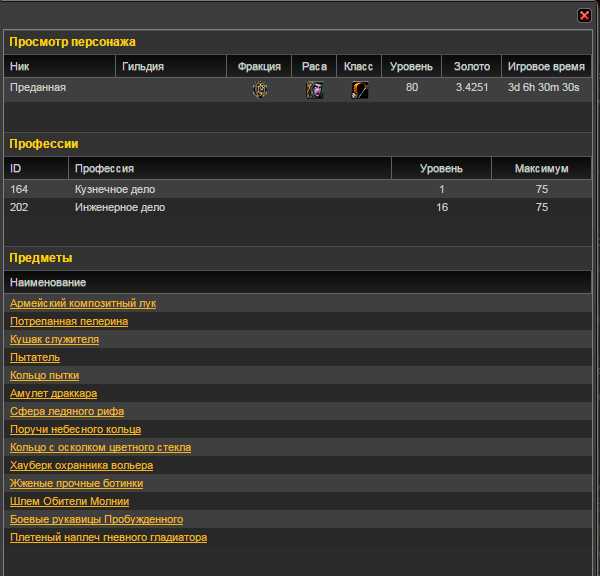Click the character class icon

(x=359, y=89)
